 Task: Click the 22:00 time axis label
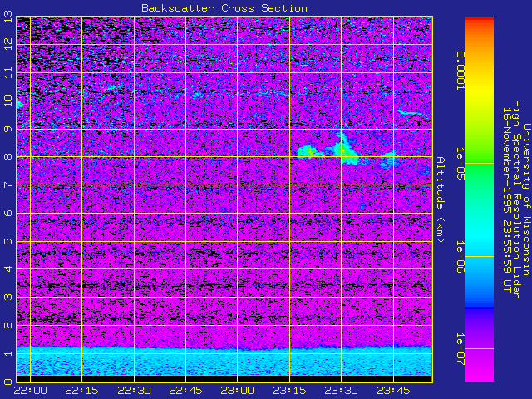pos(31,391)
